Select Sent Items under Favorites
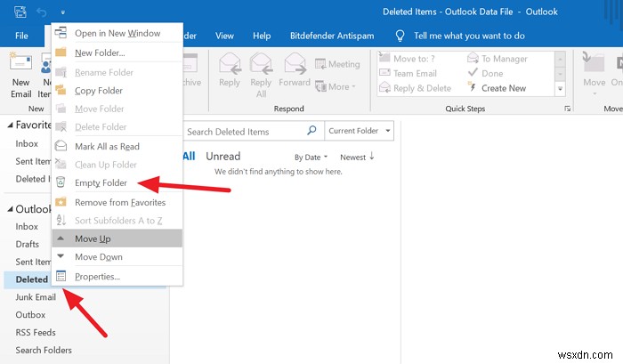The image size is (623, 364). point(33,161)
